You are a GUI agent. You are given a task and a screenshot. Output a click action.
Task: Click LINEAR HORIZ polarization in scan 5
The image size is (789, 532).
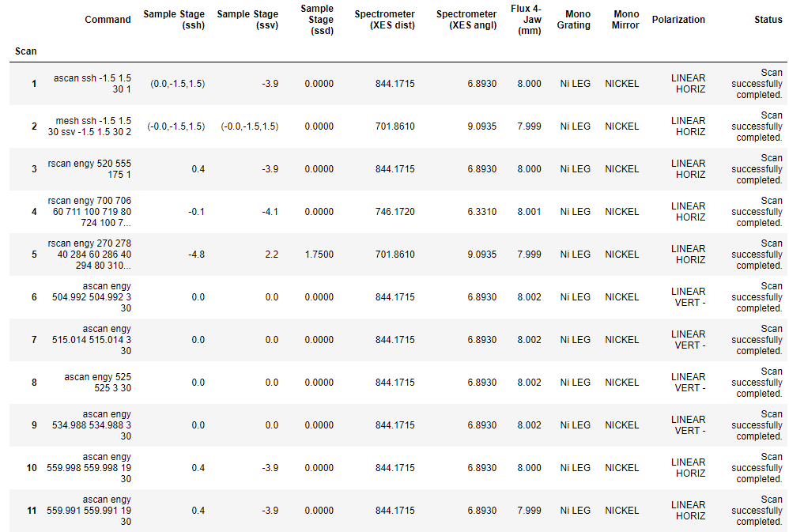click(x=689, y=255)
